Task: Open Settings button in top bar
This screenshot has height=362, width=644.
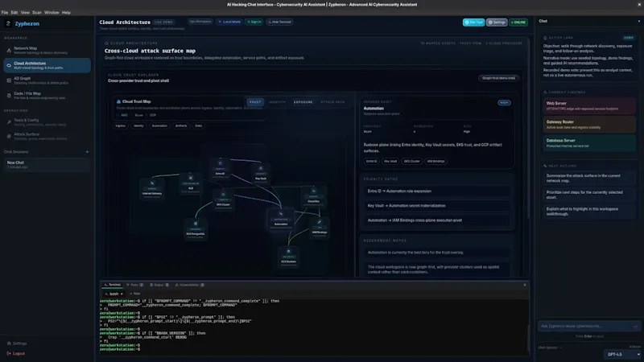Action: point(497,23)
